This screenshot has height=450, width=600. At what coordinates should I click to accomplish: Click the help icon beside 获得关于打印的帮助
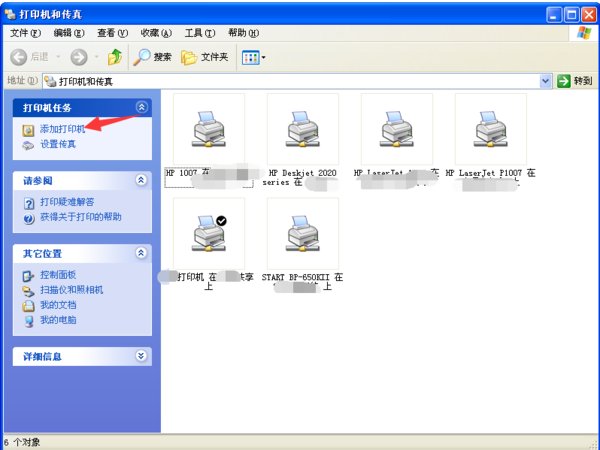pyautogui.click(x=29, y=219)
